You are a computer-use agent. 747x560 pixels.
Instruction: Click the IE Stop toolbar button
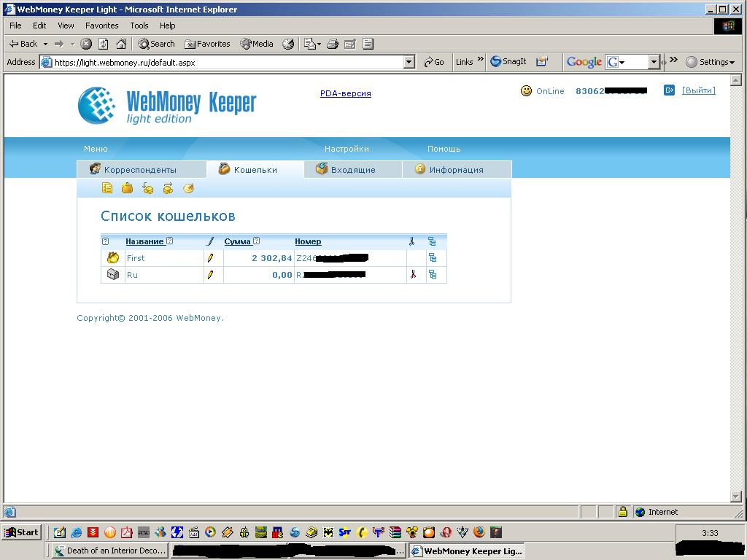click(x=86, y=44)
